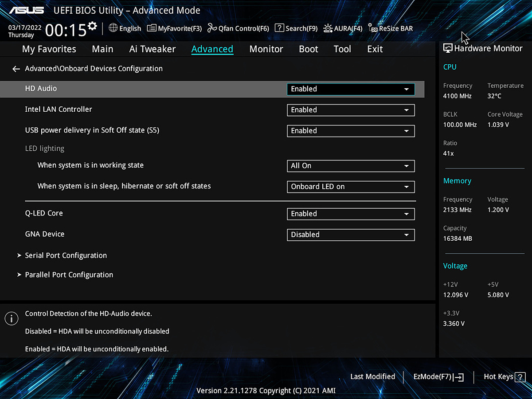Screen dimensions: 532x399
Task: Click the 41x ratio value
Action: 448,153
